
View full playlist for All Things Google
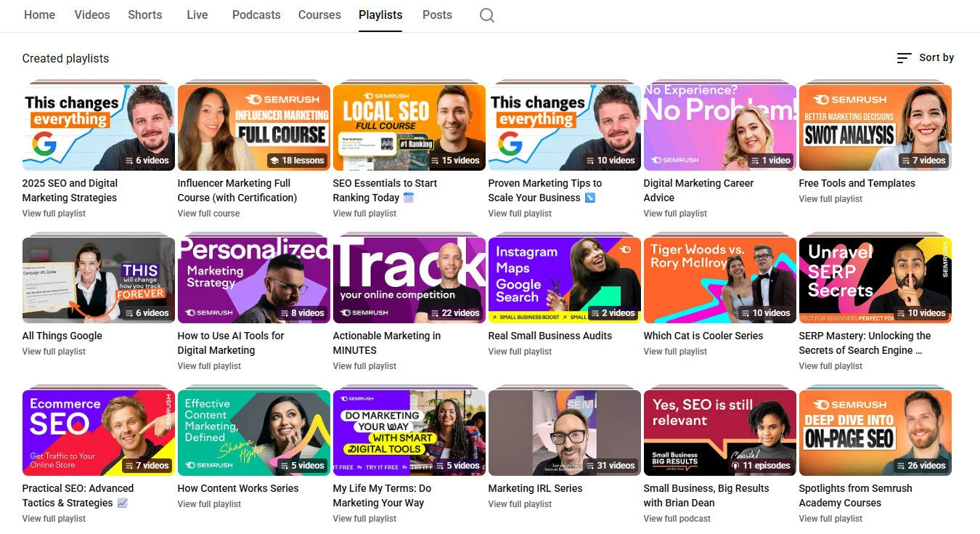coord(53,351)
